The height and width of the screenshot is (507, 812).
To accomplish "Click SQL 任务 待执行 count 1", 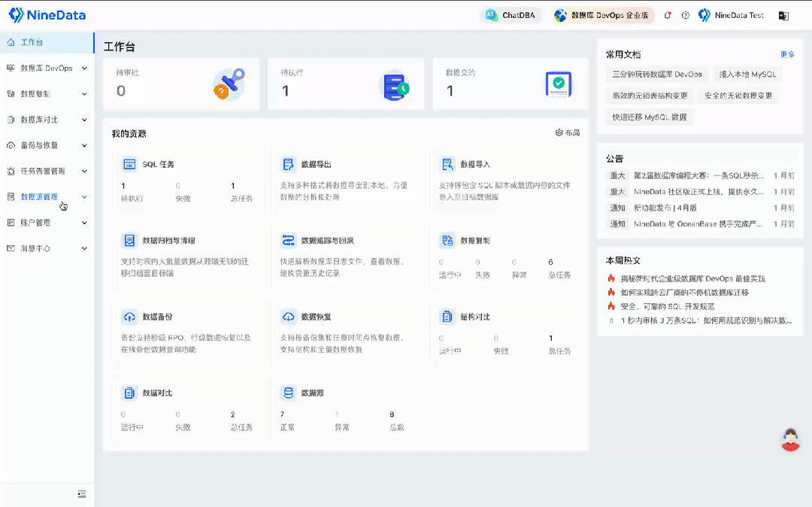I will [x=123, y=185].
